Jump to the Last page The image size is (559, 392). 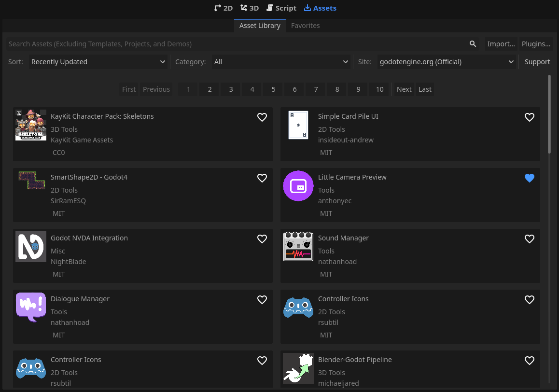425,89
